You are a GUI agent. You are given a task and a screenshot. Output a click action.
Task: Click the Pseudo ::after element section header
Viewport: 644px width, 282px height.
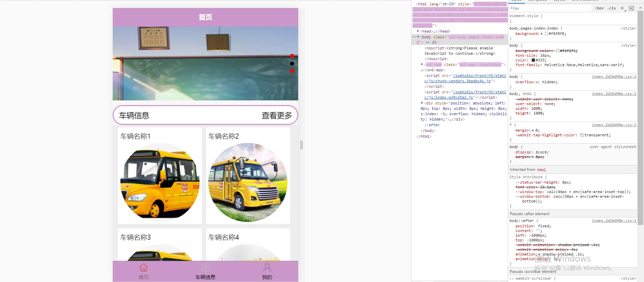click(572, 214)
